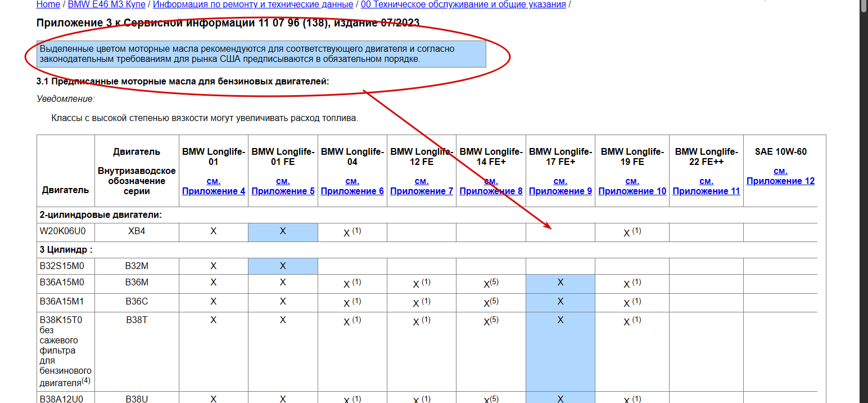Click the Уведомление italic label
This screenshot has height=403, width=868.
pos(66,99)
